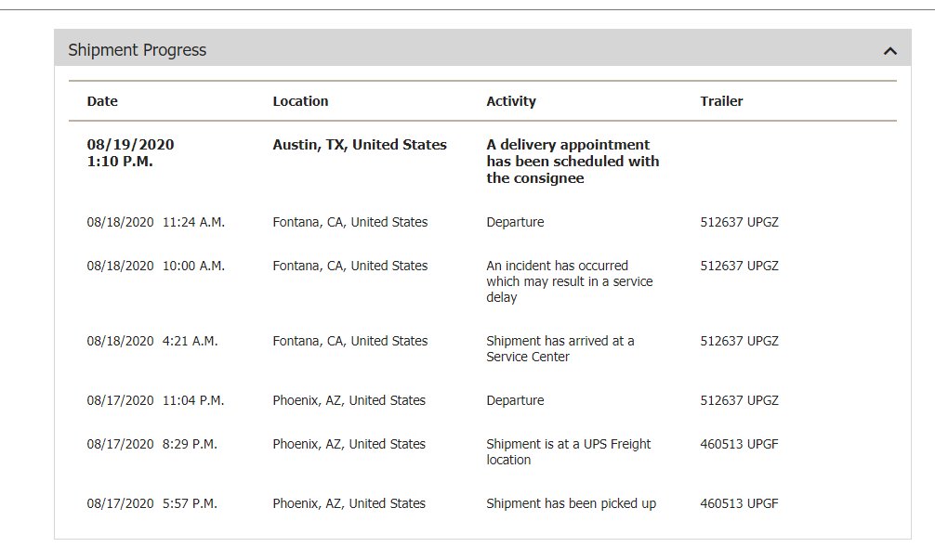Viewport: 935px width, 560px height.
Task: Click the 08/18/2020 11:24 A.M. Departure activity
Action: pyautogui.click(x=515, y=222)
